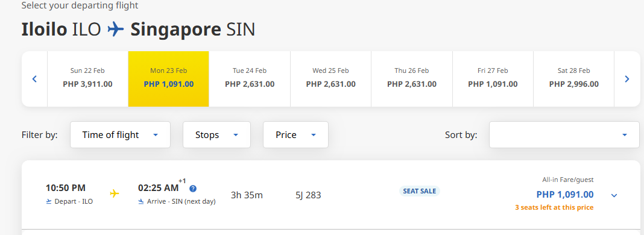The height and width of the screenshot is (235, 644).
Task: Select the Sun 22 Feb date tab
Action: (87, 79)
